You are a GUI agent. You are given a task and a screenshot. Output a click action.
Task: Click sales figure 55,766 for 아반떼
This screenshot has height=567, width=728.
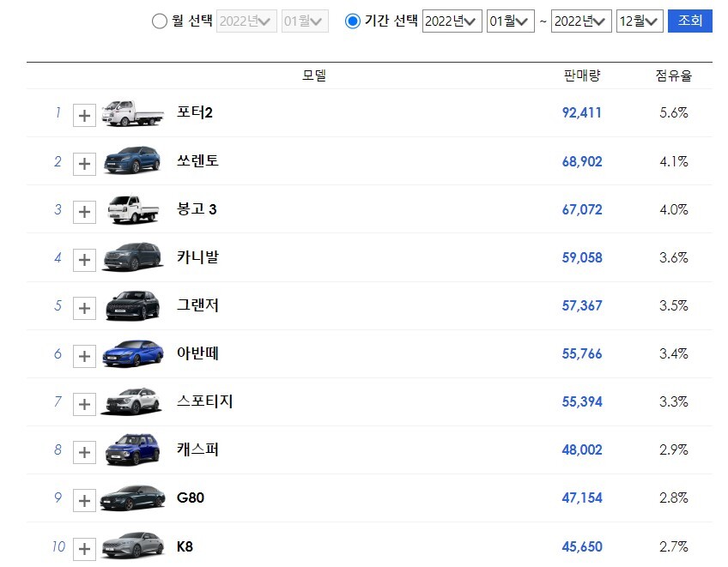[582, 354]
